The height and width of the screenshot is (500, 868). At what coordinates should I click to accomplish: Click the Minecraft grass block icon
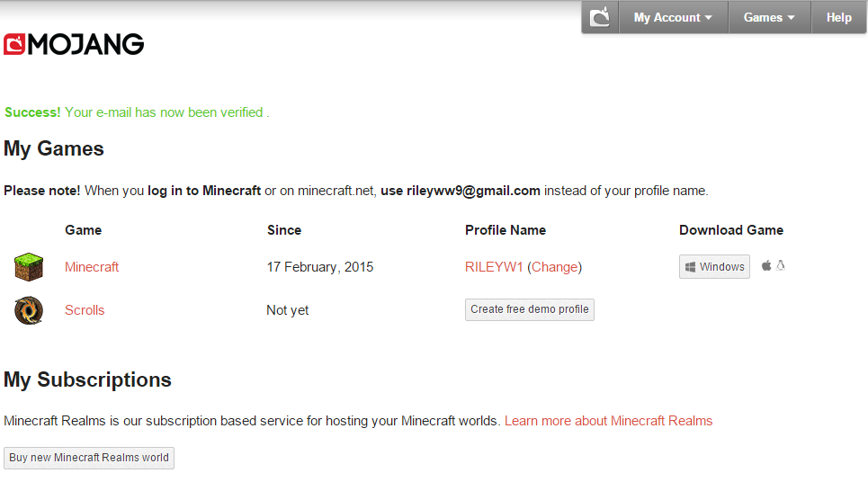tap(29, 267)
